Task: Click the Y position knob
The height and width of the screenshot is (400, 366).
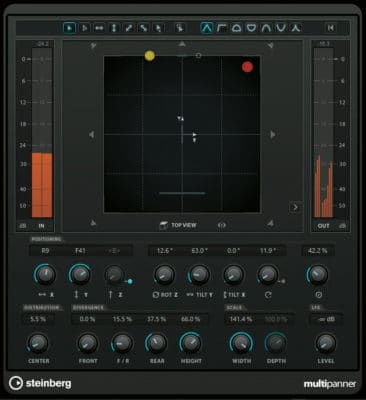Action: pyautogui.click(x=80, y=275)
